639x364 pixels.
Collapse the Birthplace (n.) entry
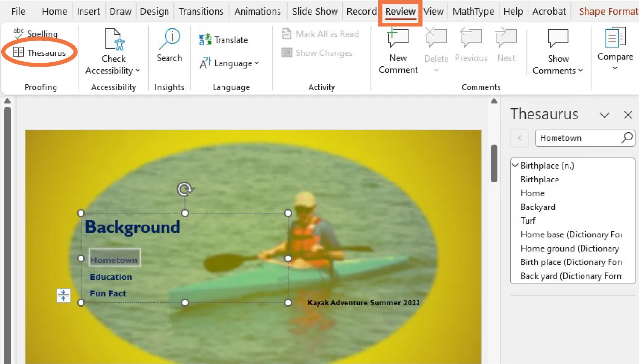(515, 165)
